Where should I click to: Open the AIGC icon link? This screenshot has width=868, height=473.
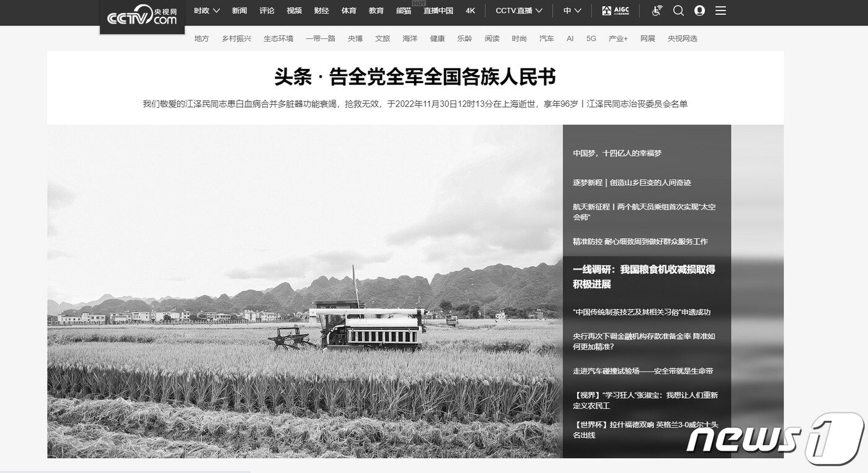pyautogui.click(x=615, y=11)
